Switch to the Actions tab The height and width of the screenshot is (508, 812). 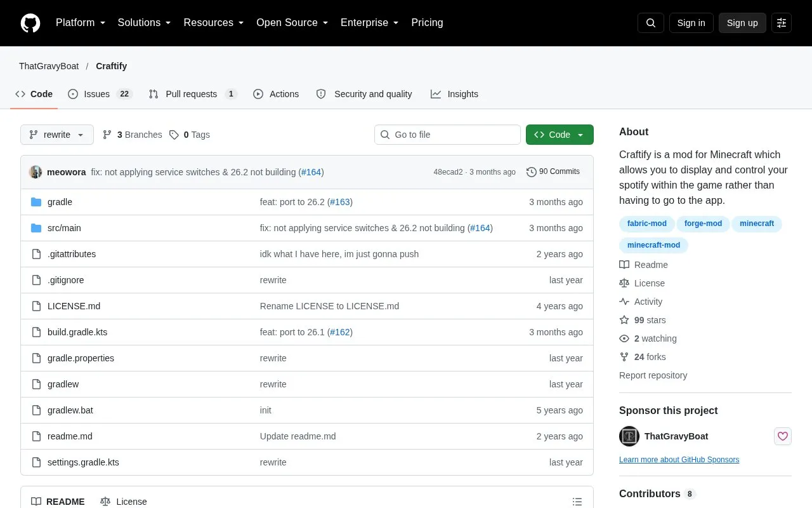tap(276, 94)
